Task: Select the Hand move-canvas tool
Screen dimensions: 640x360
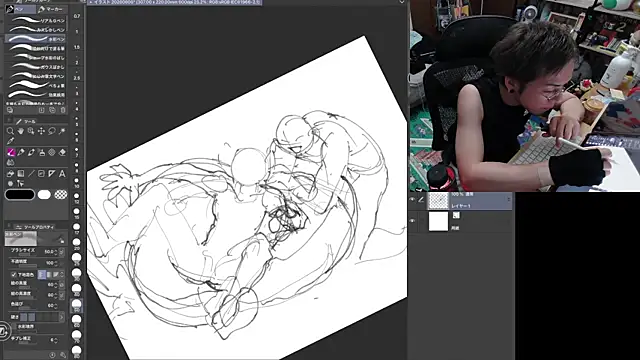Action: tap(20, 131)
